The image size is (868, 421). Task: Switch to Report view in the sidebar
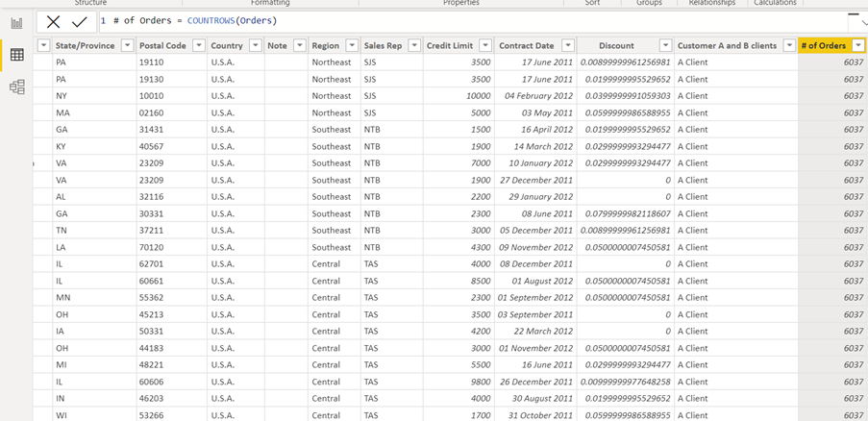(16, 23)
